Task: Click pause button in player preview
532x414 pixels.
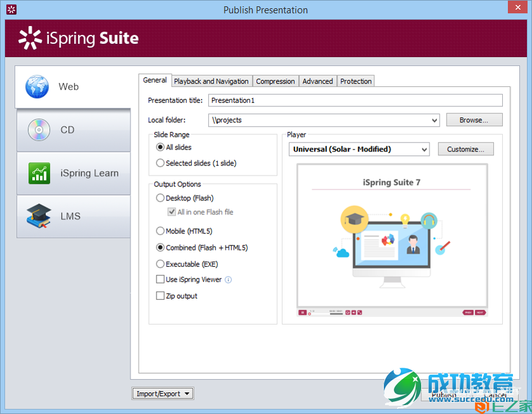Action: tap(302, 313)
